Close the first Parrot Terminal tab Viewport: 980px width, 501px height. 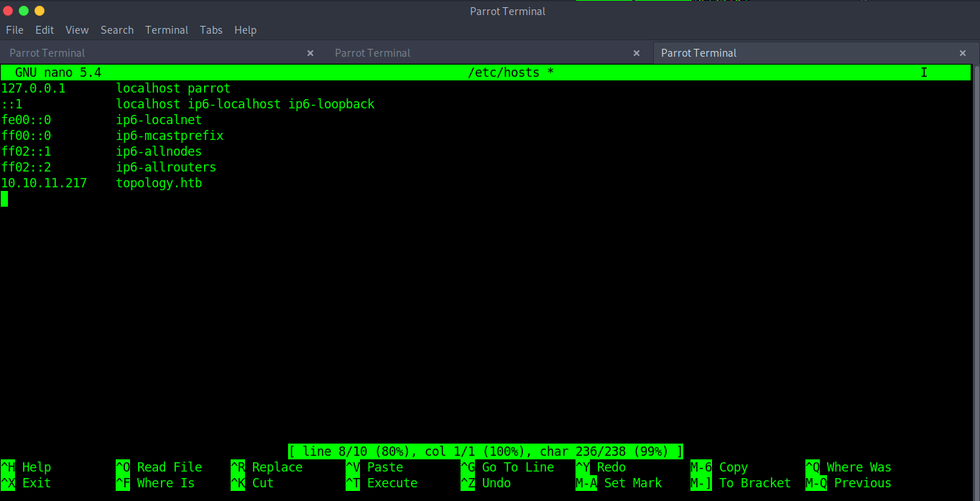(x=310, y=53)
